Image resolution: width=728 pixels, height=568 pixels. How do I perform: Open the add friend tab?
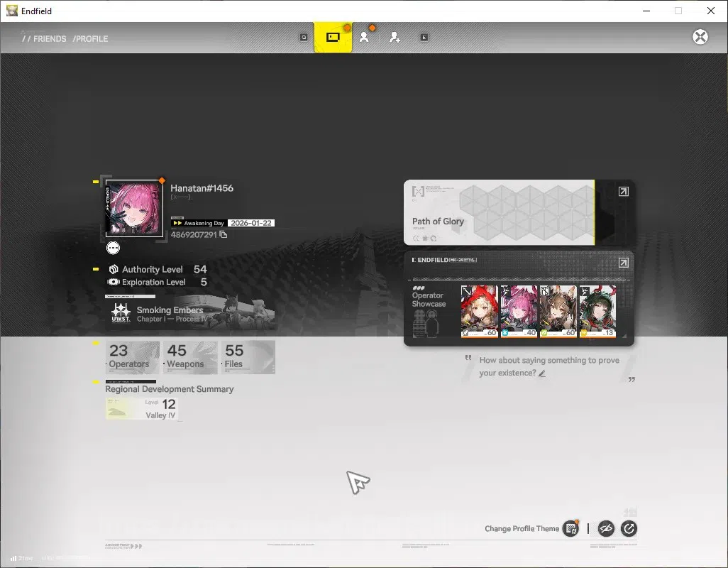click(395, 37)
